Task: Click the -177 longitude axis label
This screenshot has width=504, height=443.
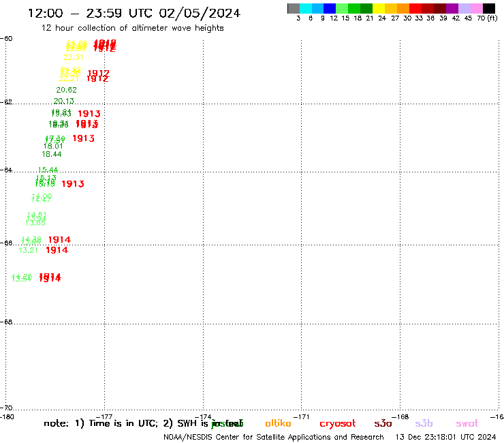Action: [104, 417]
